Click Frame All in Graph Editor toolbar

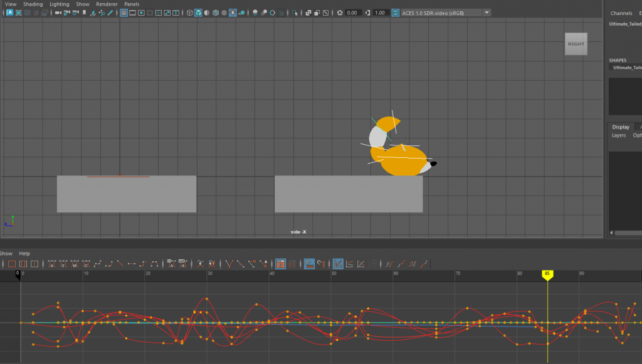(x=11, y=264)
